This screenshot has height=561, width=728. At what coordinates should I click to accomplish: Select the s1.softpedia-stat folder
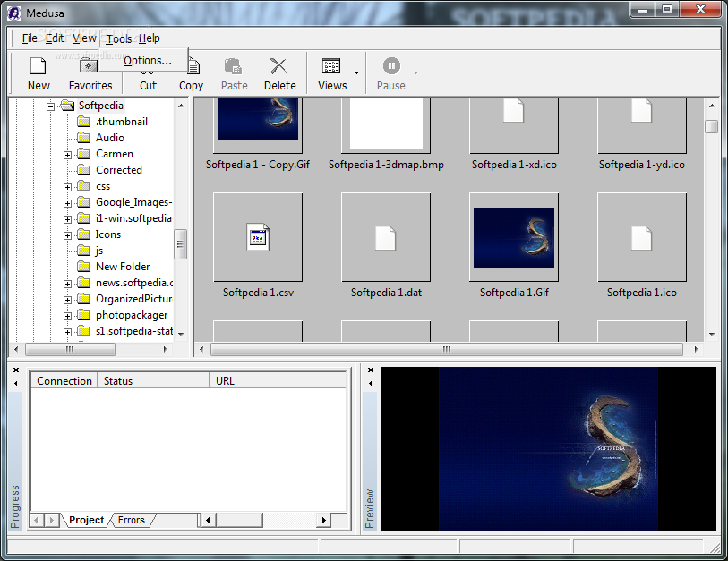pyautogui.click(x=134, y=331)
